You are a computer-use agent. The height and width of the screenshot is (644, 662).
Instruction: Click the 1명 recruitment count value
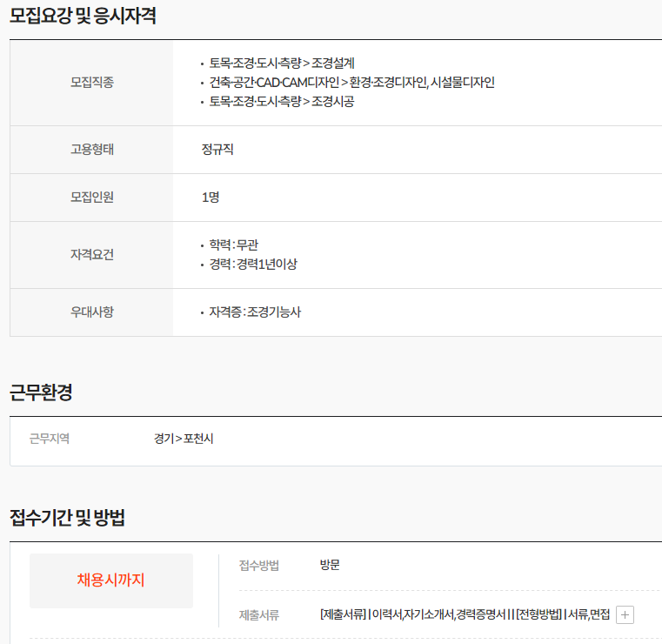[211, 198]
